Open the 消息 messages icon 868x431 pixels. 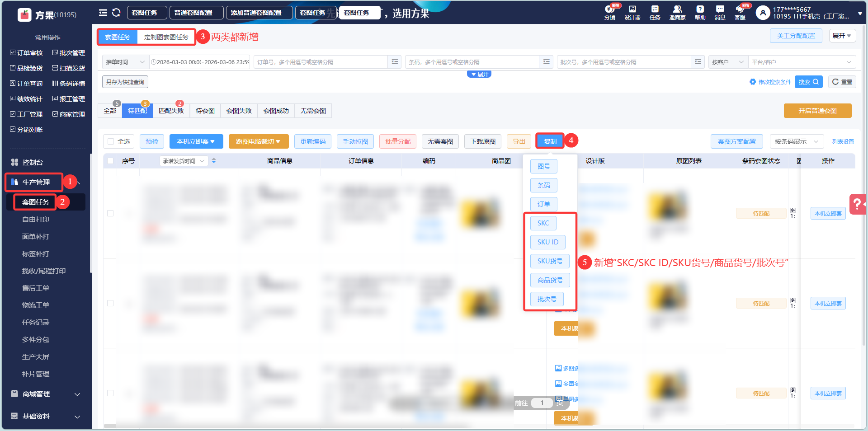click(x=720, y=12)
